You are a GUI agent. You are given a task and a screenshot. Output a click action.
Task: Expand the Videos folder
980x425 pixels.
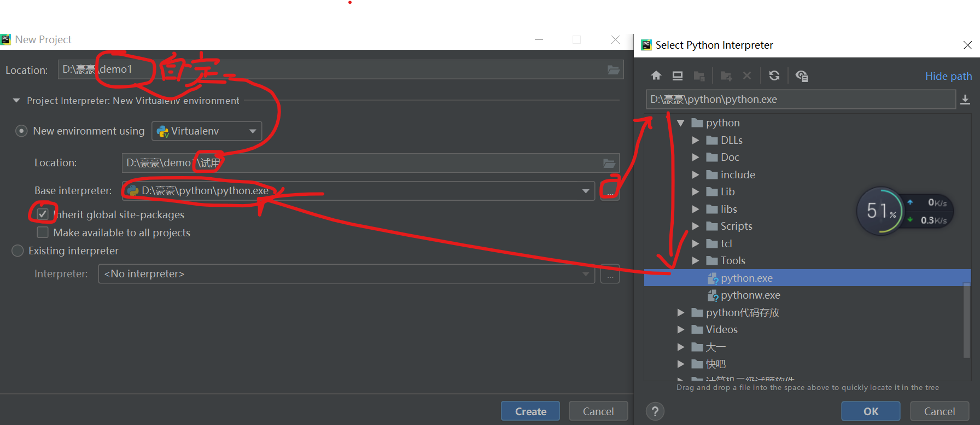[681, 330]
